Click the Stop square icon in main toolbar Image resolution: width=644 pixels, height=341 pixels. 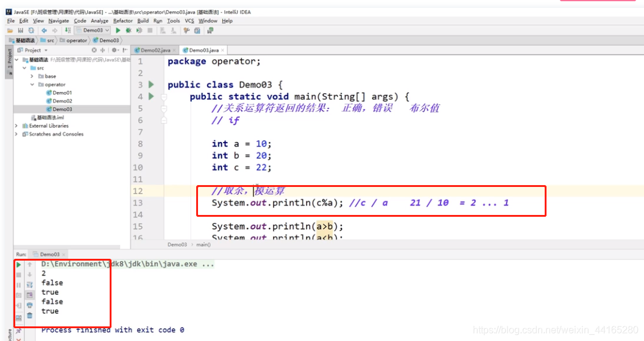point(150,30)
